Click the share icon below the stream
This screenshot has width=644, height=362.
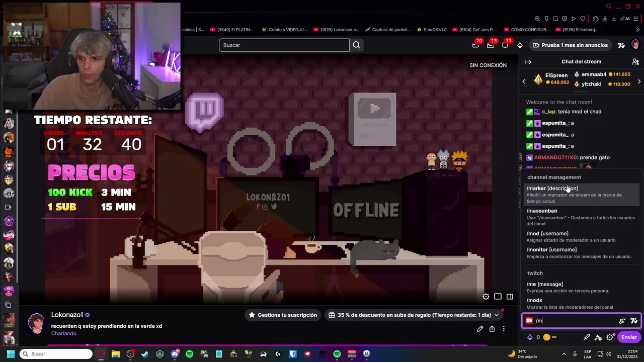492,329
